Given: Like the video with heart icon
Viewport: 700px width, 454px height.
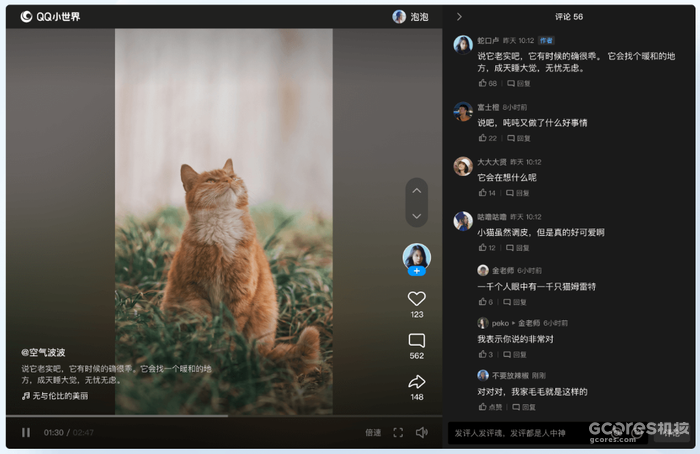Looking at the screenshot, I should (x=417, y=298).
